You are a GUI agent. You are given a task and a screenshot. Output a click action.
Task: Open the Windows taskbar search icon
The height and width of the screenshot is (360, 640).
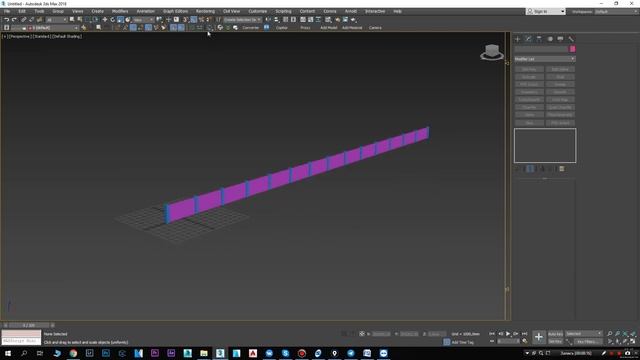point(24,353)
